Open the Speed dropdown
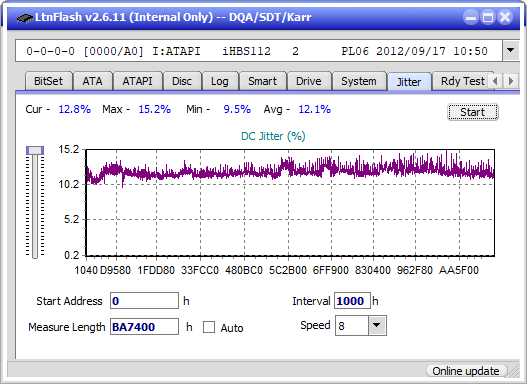The image size is (527, 384). [x=377, y=325]
